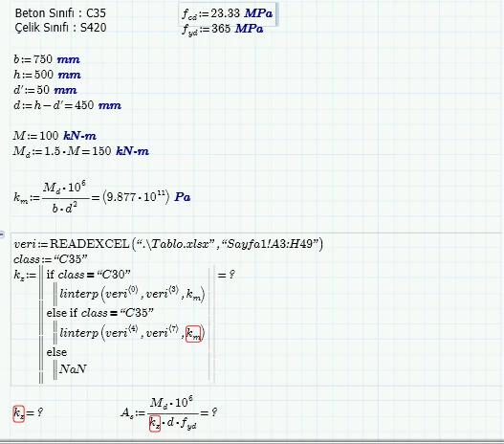504x444 pixels.
Task: Select the Beton Sınıfı : C35 text
Action: (60, 12)
